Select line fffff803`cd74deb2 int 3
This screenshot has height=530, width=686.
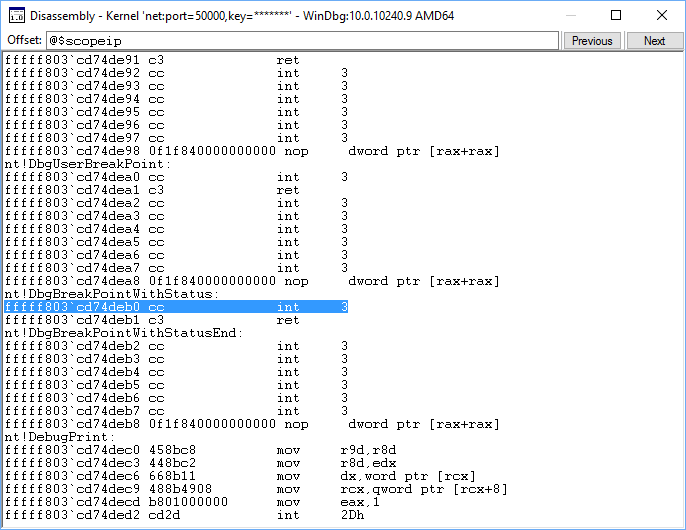click(176, 346)
